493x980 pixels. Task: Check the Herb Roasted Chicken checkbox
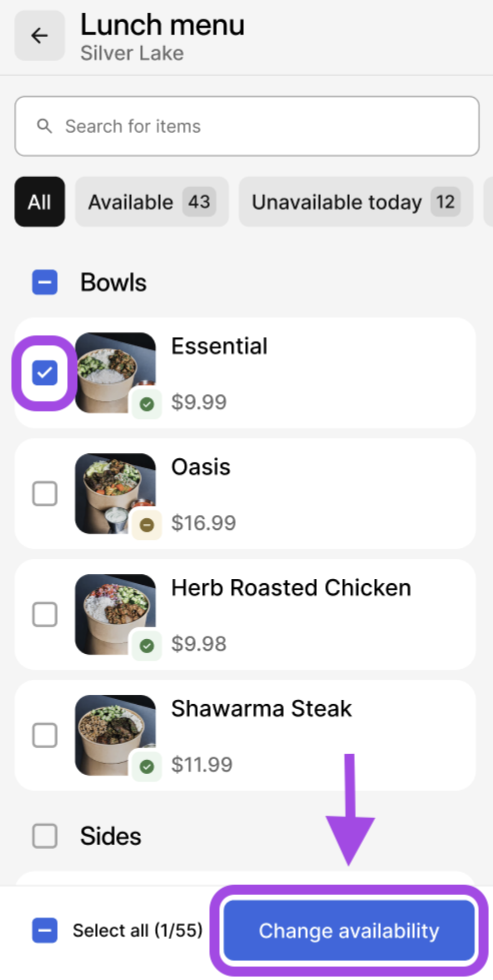(x=45, y=614)
